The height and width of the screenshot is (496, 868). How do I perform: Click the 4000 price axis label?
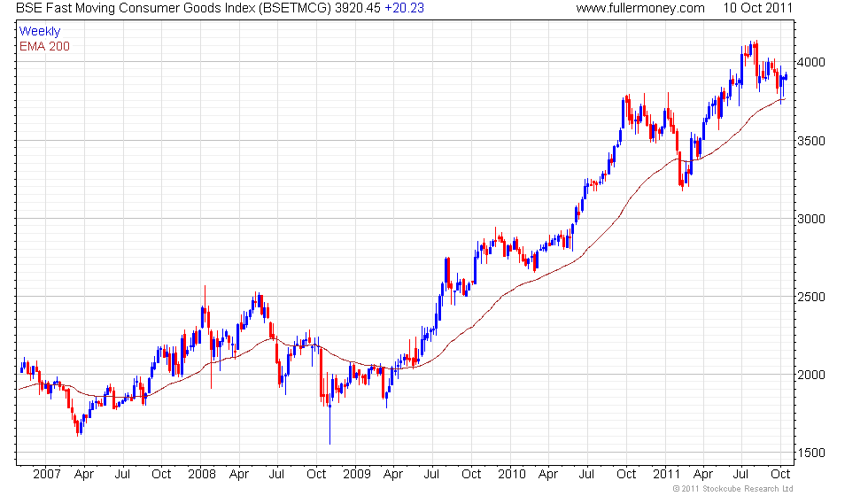pyautogui.click(x=811, y=62)
